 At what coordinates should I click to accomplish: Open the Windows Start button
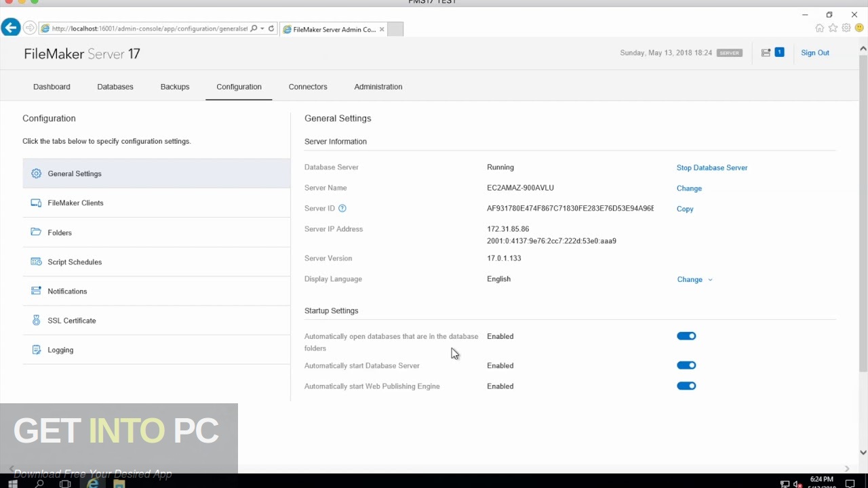12,483
